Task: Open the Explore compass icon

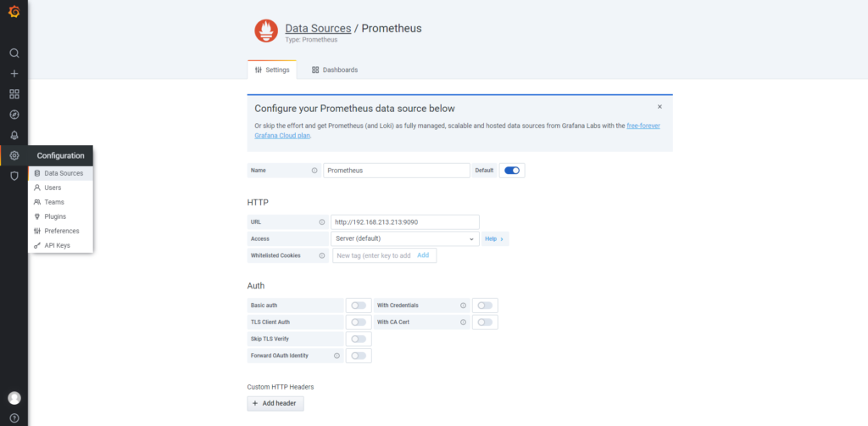Action: pyautogui.click(x=14, y=115)
